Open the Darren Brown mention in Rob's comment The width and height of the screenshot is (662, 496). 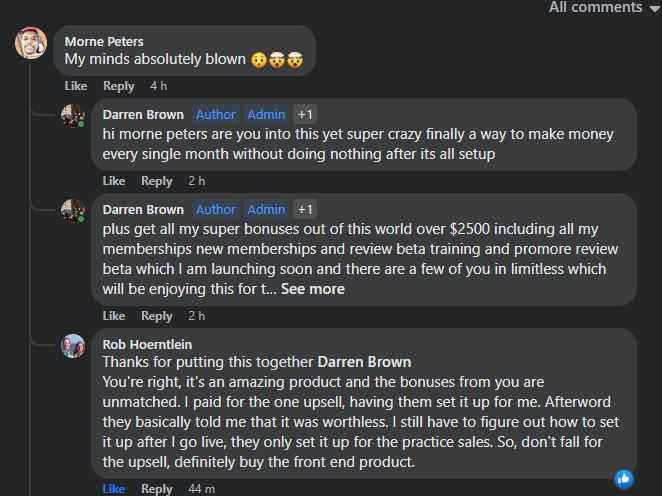pos(364,362)
